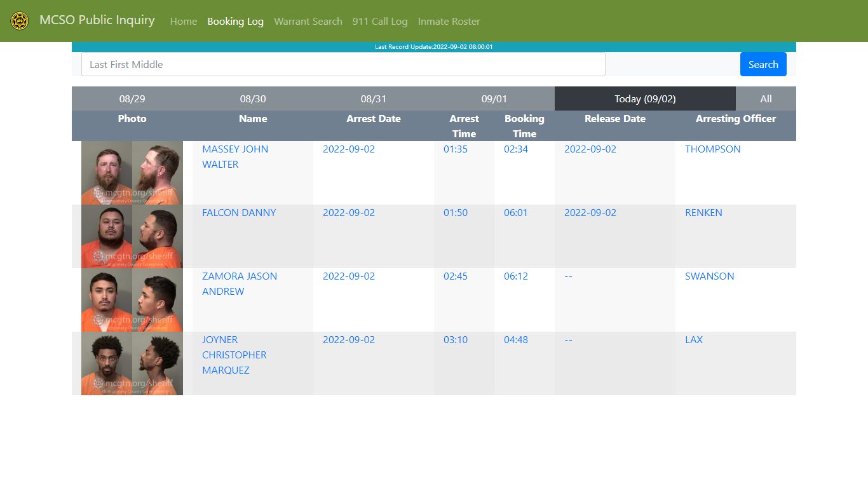Click the empty release date in Zamora's row

(x=568, y=276)
